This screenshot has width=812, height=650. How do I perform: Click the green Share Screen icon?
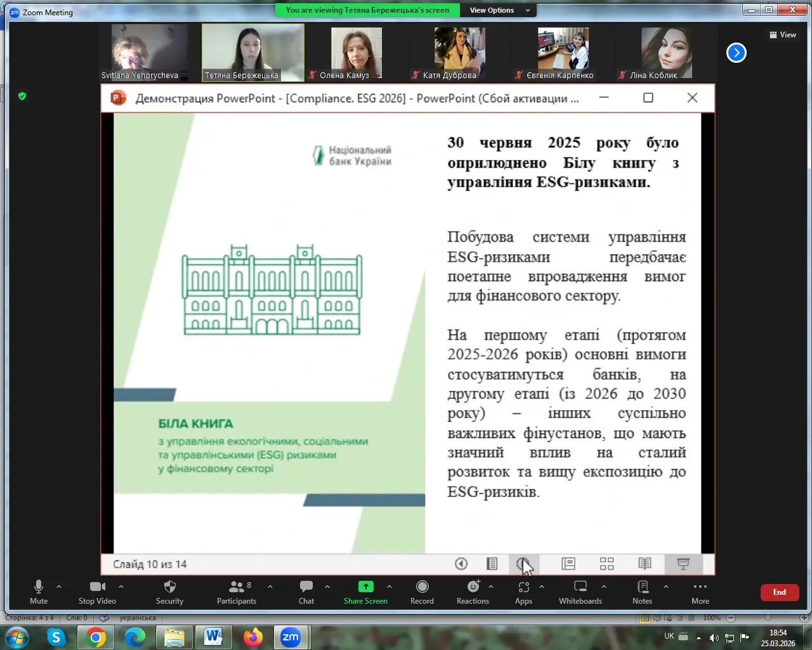click(365, 587)
